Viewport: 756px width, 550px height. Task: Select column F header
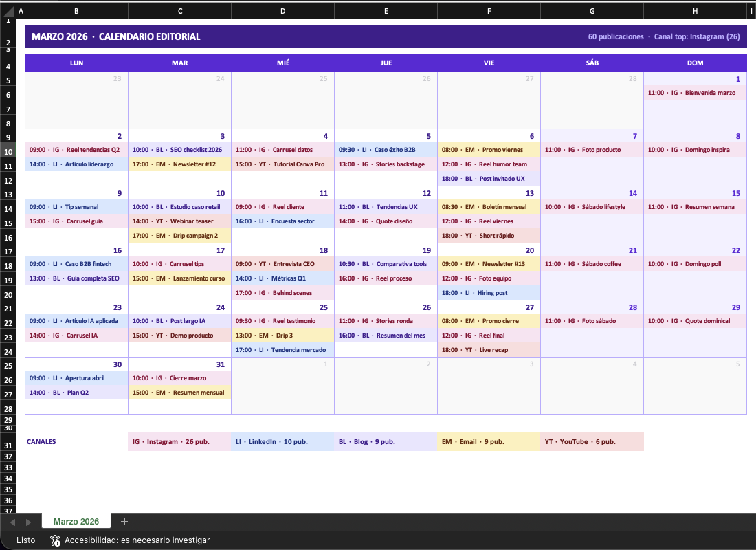[x=489, y=10]
